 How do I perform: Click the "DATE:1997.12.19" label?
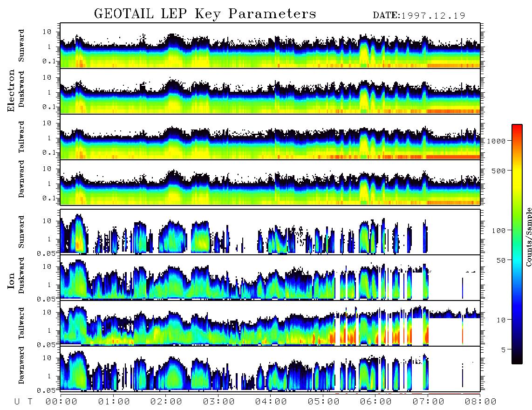pos(419,16)
